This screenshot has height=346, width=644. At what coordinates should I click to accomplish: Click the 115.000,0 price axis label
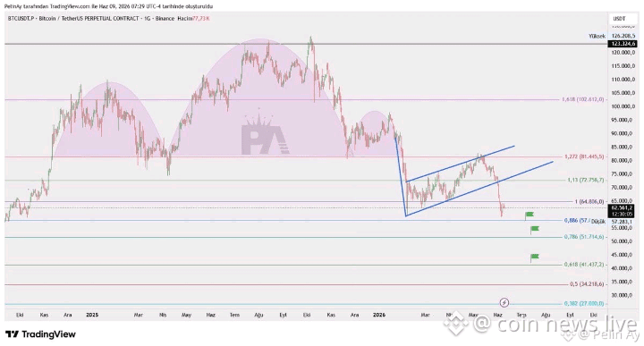(623, 66)
